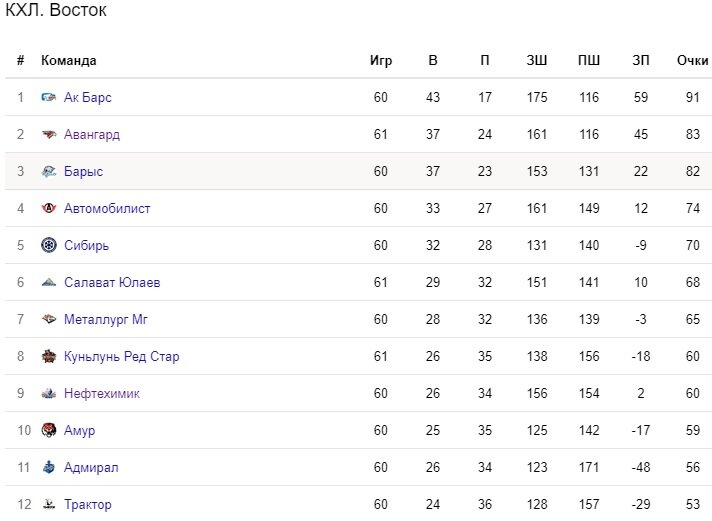
Task: Click the Металлург Мг team logo
Action: tap(49, 319)
